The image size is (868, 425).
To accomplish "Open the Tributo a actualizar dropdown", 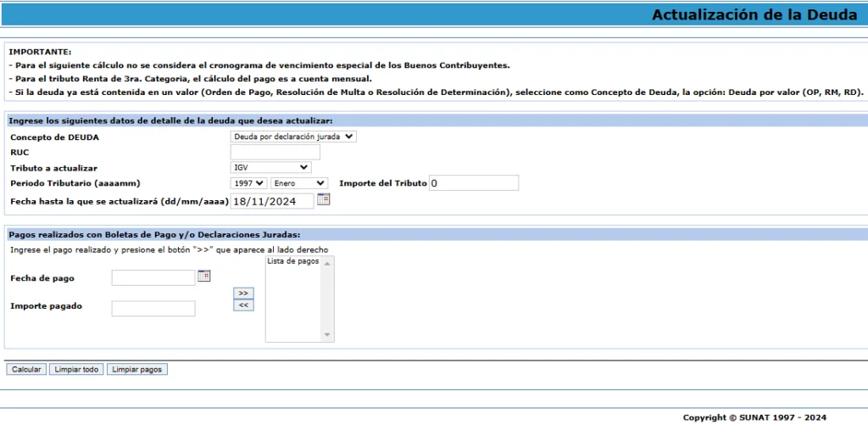I will point(271,168).
